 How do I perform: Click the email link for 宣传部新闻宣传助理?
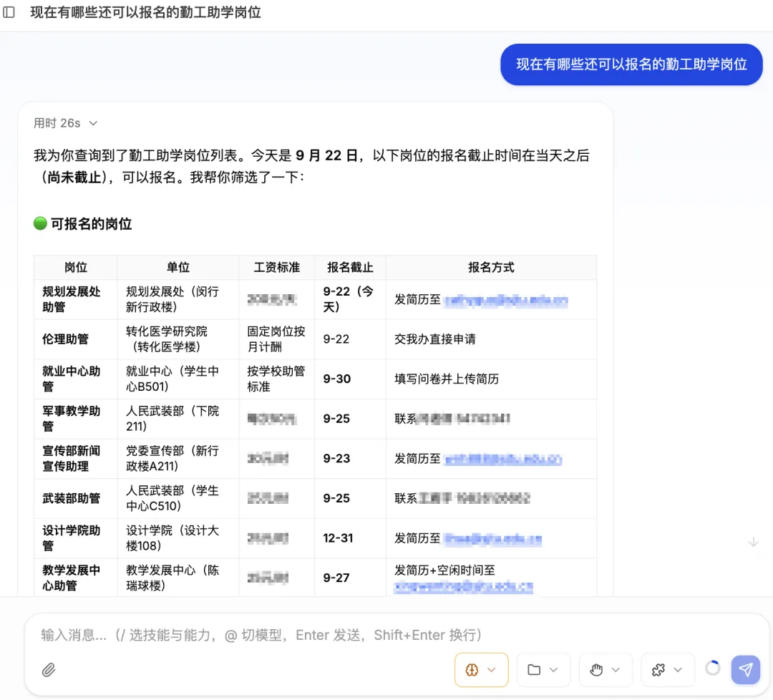[503, 460]
